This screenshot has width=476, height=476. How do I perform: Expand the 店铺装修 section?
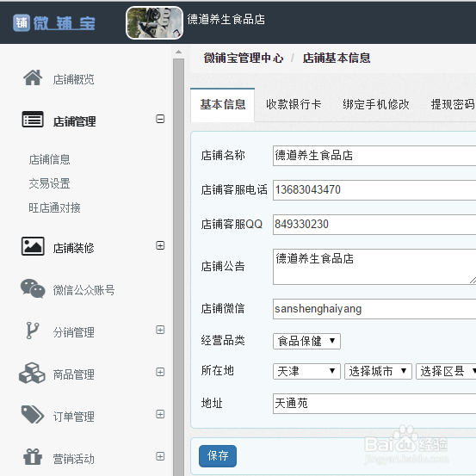click(x=160, y=245)
